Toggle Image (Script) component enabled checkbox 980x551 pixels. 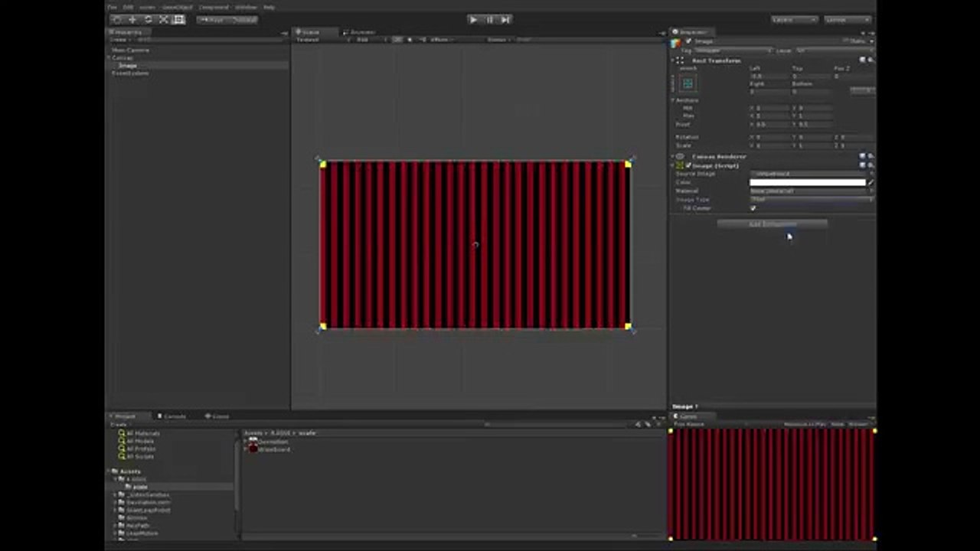click(688, 165)
